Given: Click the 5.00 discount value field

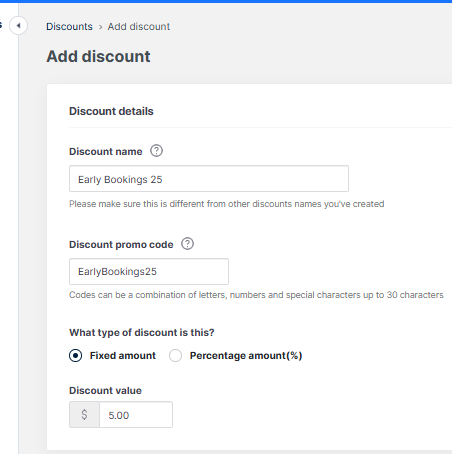Looking at the screenshot, I should 136,415.
